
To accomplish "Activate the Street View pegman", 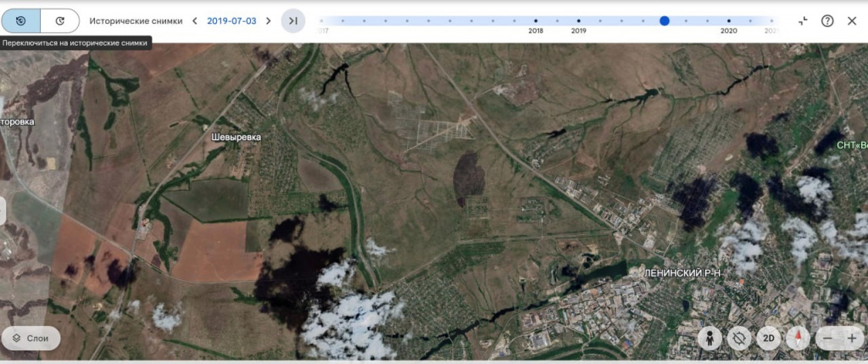I will [x=709, y=338].
